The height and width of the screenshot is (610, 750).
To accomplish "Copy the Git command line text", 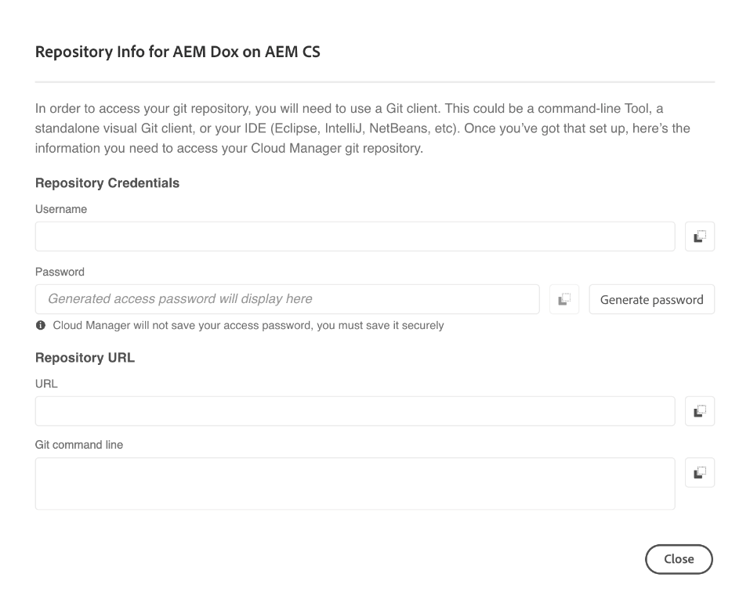I will 700,473.
